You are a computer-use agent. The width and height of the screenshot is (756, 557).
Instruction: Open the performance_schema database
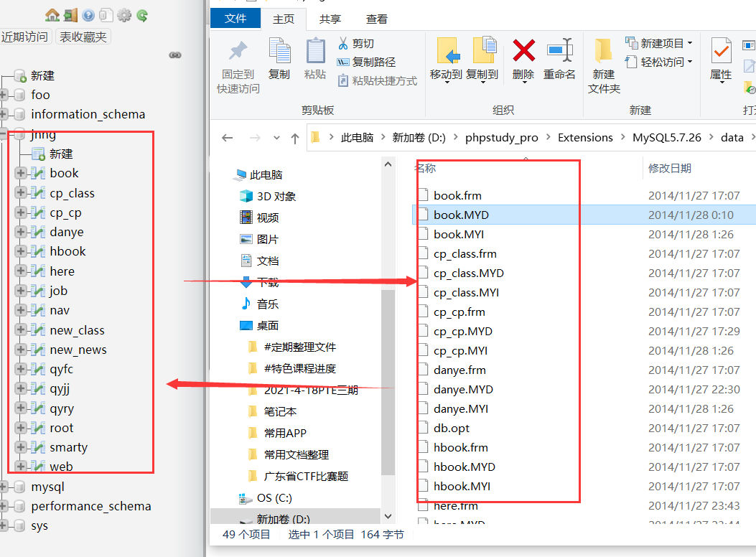(x=91, y=507)
